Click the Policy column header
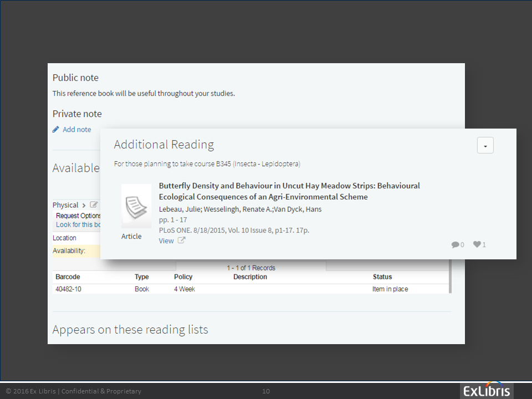 (x=183, y=277)
